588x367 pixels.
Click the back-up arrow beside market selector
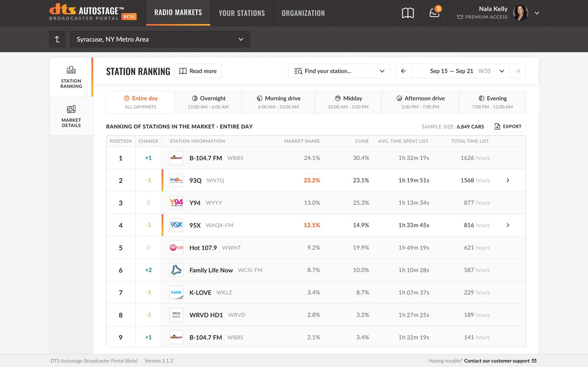[x=57, y=39]
